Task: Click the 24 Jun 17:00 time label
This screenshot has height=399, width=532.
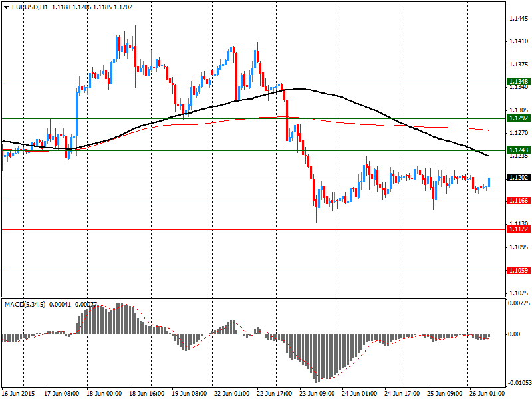Action: click(402, 394)
